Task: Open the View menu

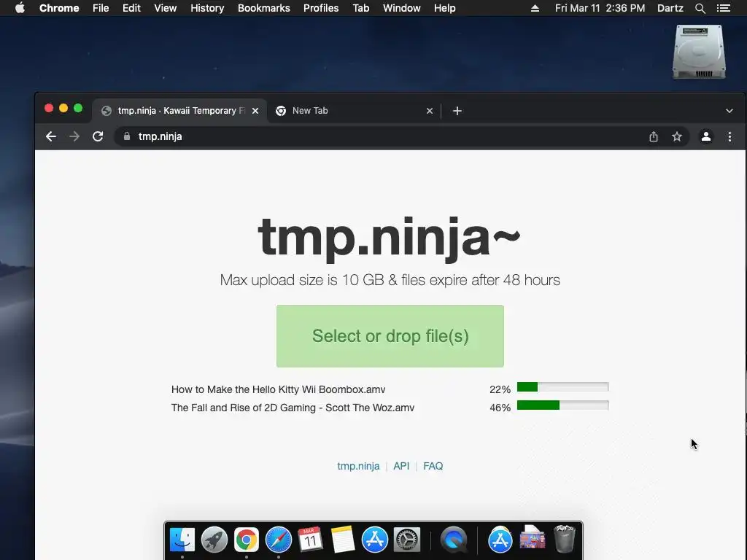Action: (x=166, y=8)
